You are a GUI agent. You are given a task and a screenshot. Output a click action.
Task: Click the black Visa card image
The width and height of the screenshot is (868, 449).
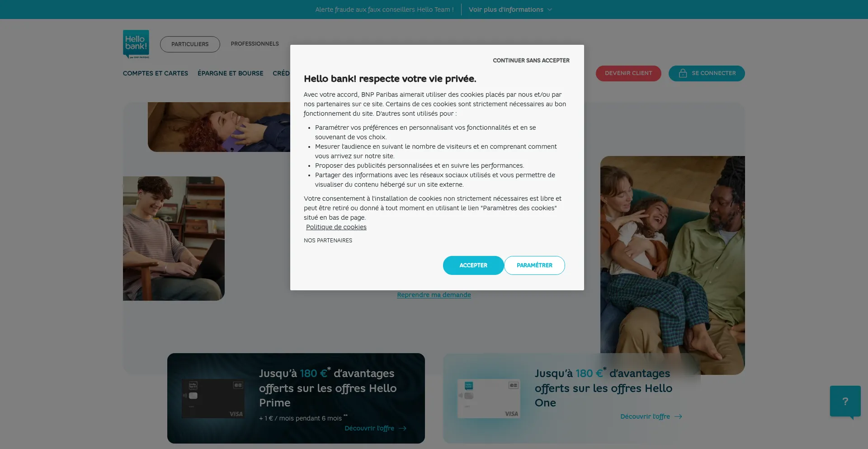pos(213,398)
